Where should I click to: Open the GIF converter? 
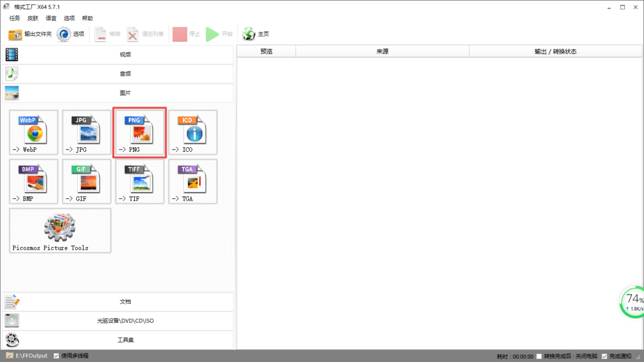tap(86, 181)
